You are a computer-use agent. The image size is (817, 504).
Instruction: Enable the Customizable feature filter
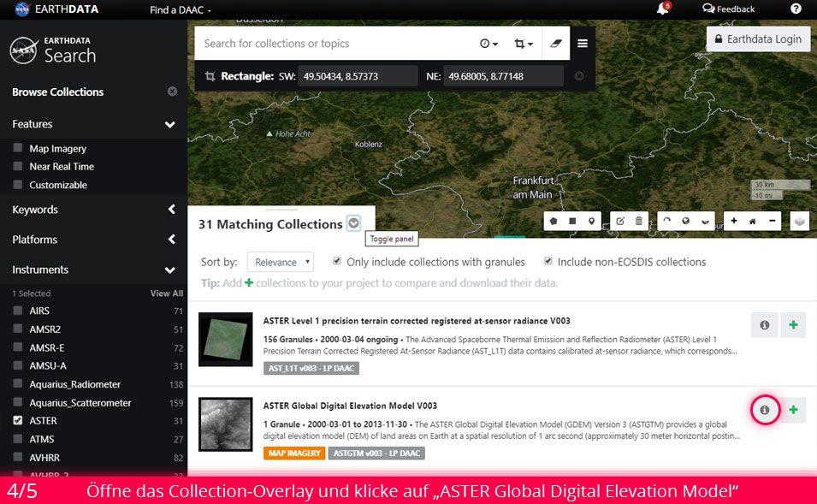click(18, 185)
